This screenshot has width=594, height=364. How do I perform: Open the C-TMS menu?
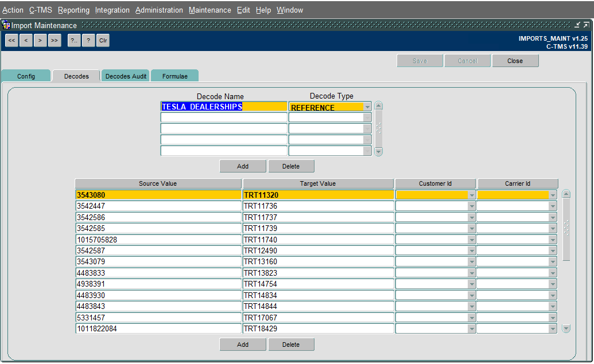coord(41,10)
